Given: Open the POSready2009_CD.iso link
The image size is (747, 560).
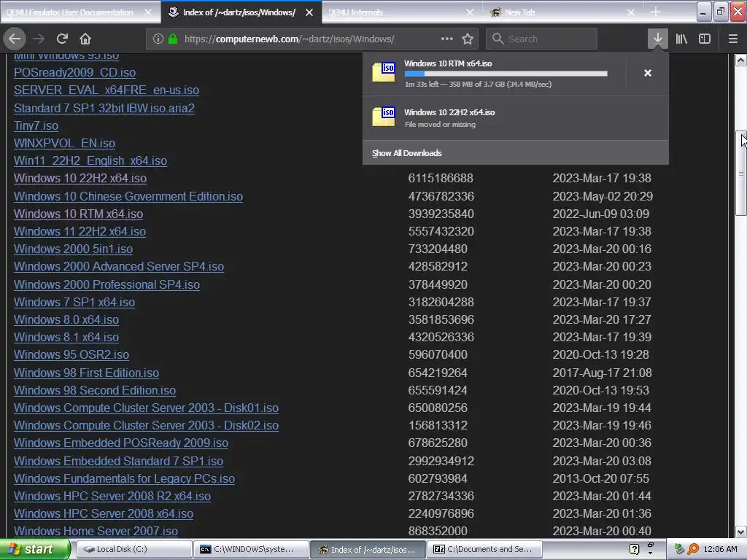Looking at the screenshot, I should tap(75, 72).
